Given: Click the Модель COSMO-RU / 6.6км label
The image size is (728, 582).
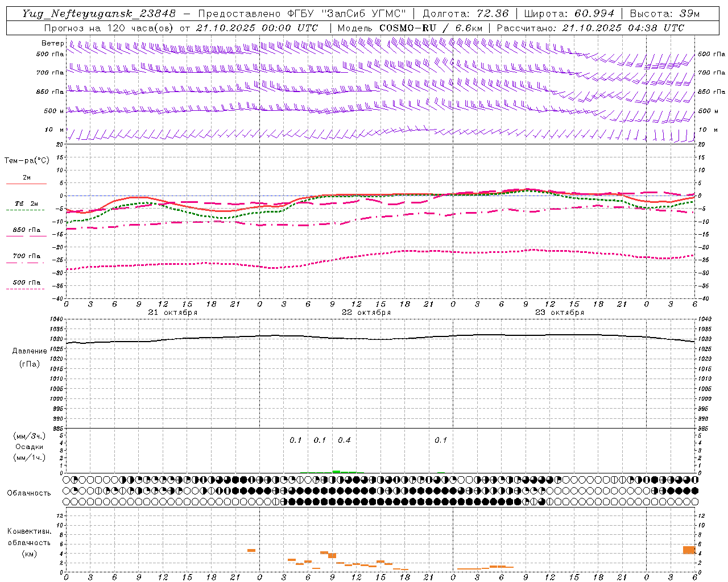Looking at the screenshot, I should pos(409,28).
